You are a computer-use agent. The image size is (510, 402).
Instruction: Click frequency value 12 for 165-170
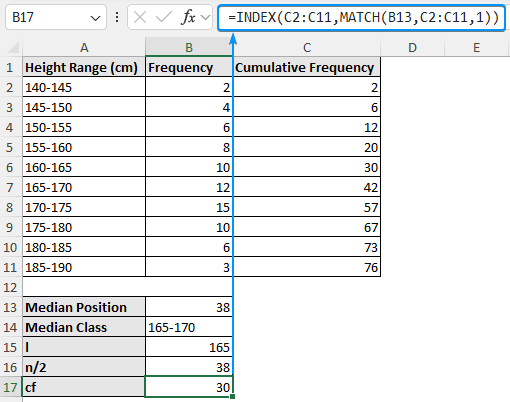click(189, 187)
